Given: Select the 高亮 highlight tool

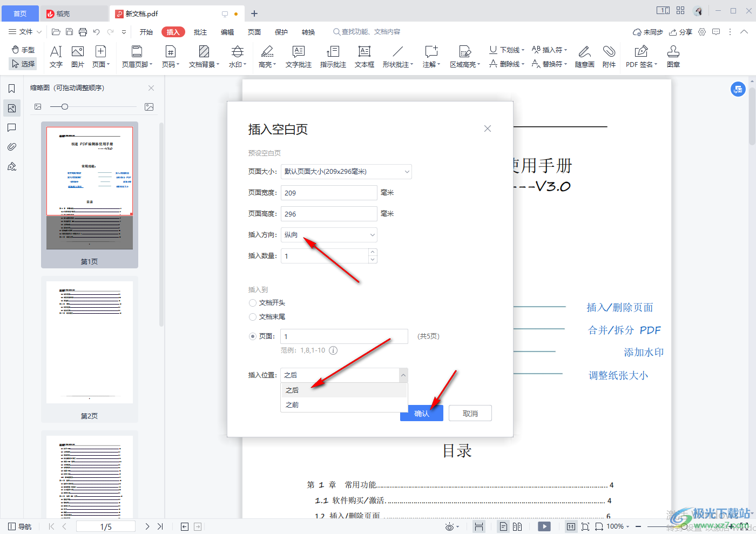Looking at the screenshot, I should click(x=267, y=57).
